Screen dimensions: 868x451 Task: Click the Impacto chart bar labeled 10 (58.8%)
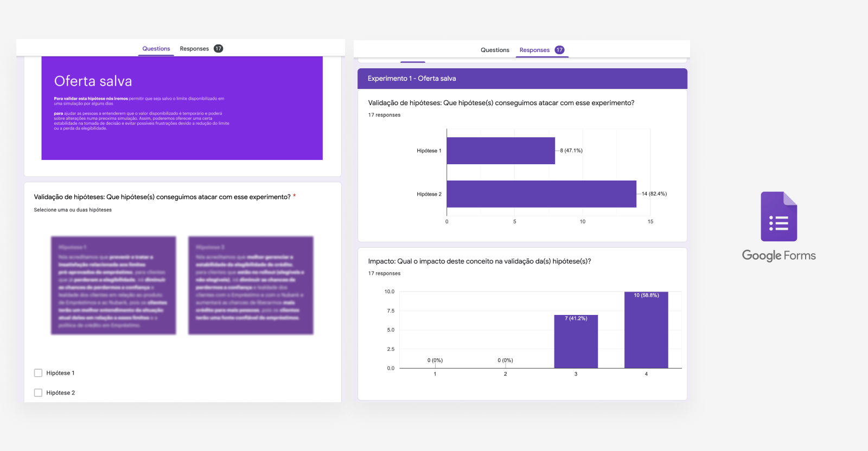[646, 331]
